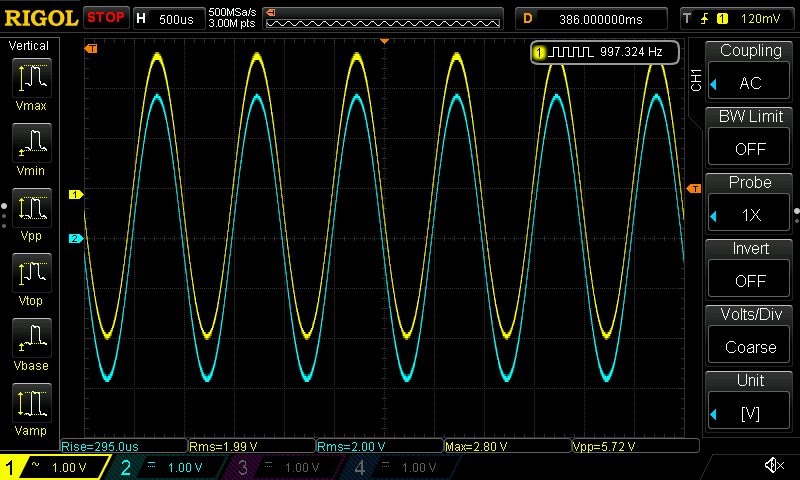Select the Vamp measurement icon

32,402
